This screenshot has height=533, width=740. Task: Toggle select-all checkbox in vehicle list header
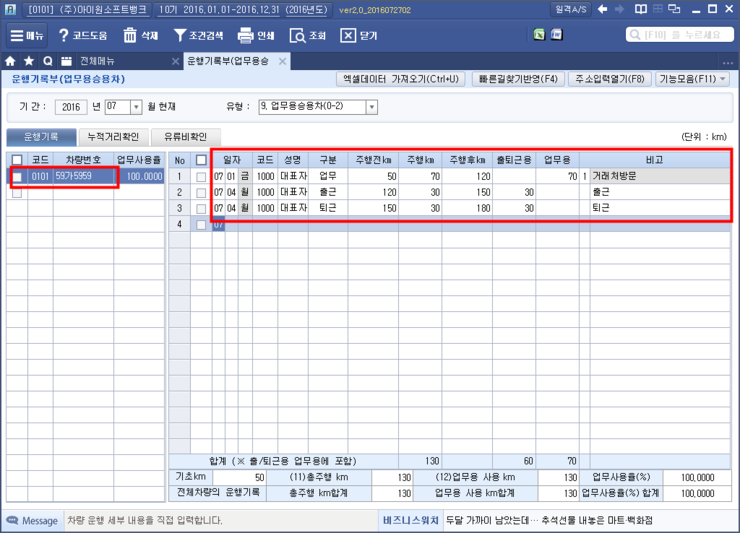16,159
